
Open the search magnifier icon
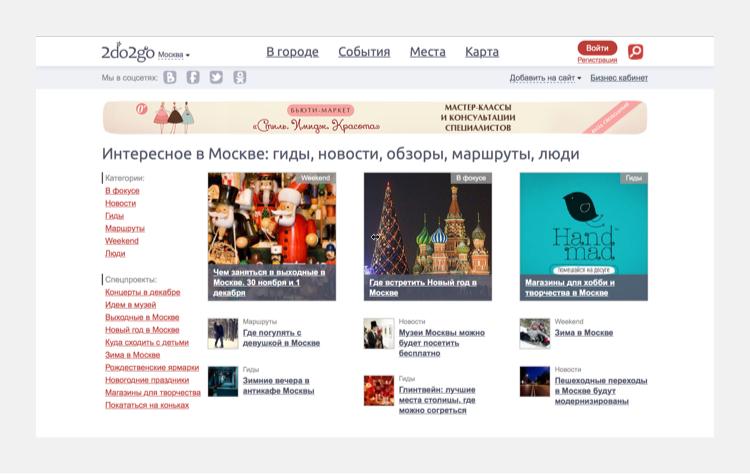click(x=635, y=52)
